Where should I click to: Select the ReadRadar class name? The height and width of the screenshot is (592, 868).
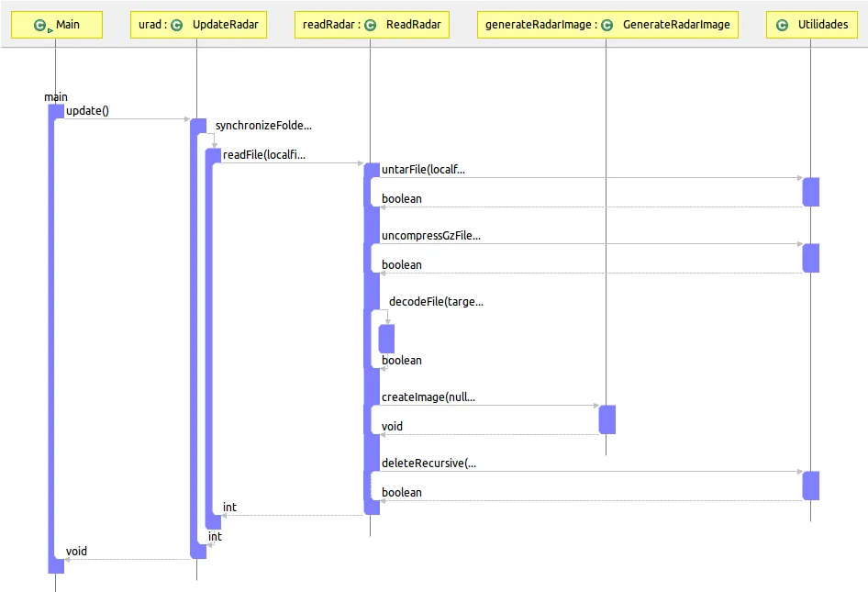click(x=414, y=25)
